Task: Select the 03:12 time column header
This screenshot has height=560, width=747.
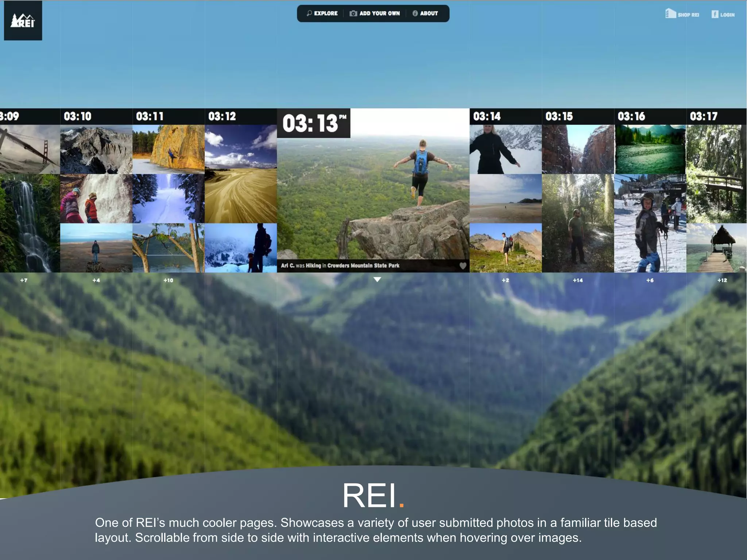Action: click(x=241, y=117)
